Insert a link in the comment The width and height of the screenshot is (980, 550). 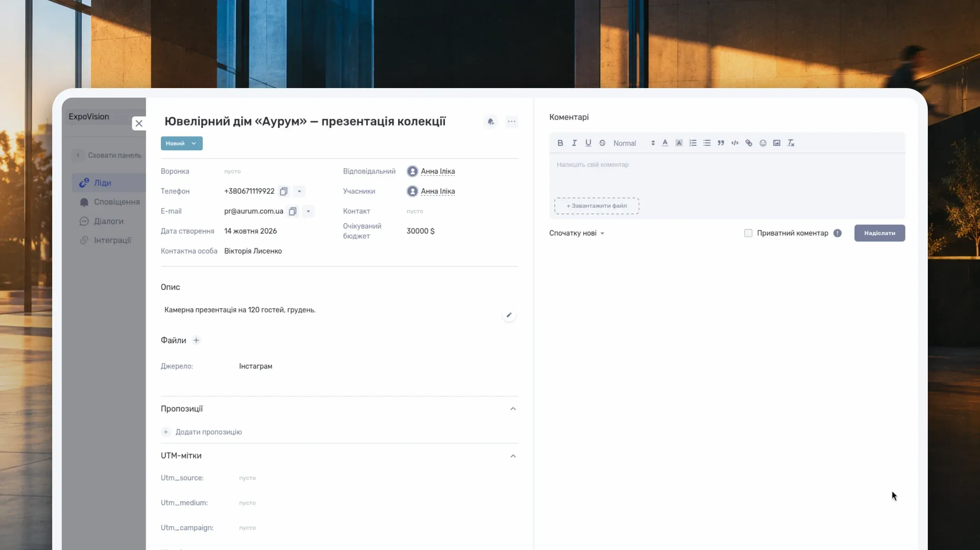(749, 143)
